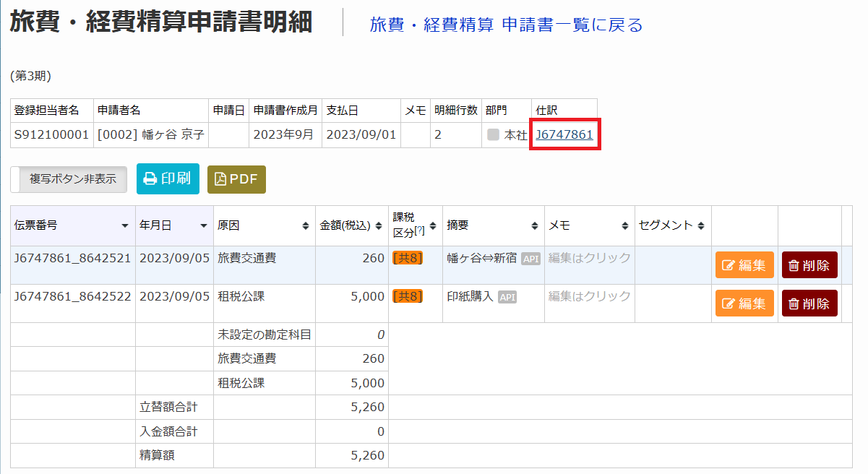The width and height of the screenshot is (868, 474).
Task: Open the J6747861 journal link
Action: coord(564,135)
